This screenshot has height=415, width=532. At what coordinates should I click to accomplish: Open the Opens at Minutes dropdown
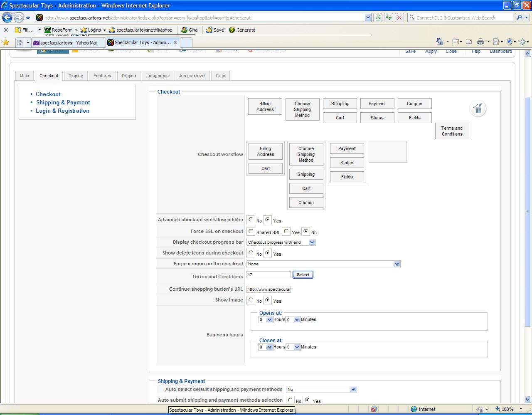(x=293, y=319)
